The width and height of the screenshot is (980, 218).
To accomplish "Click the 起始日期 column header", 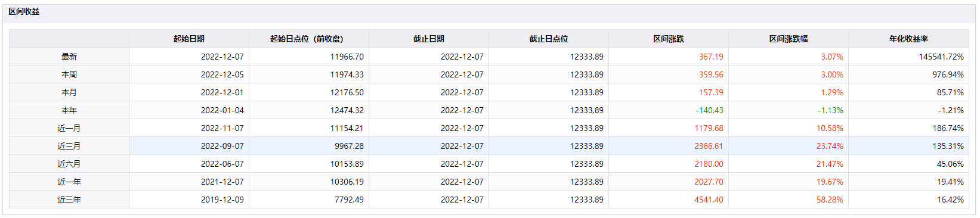I will [x=189, y=39].
